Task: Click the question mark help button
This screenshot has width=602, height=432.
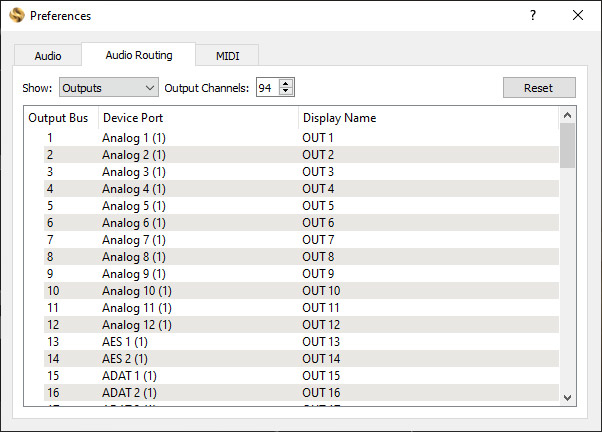Action: (532, 15)
